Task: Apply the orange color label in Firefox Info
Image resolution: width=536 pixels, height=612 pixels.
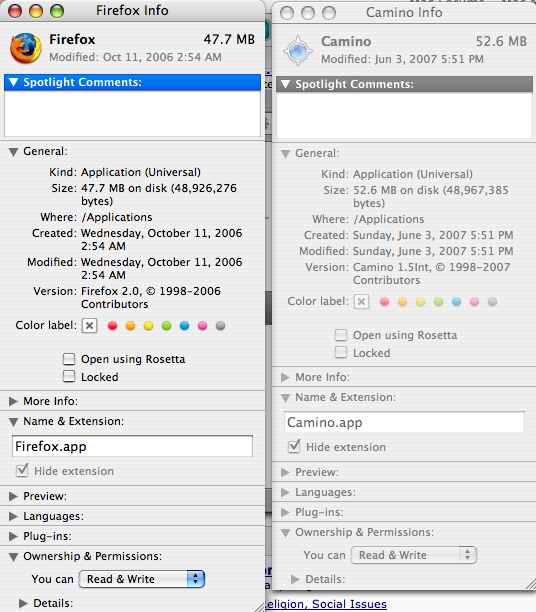Action: [x=130, y=326]
